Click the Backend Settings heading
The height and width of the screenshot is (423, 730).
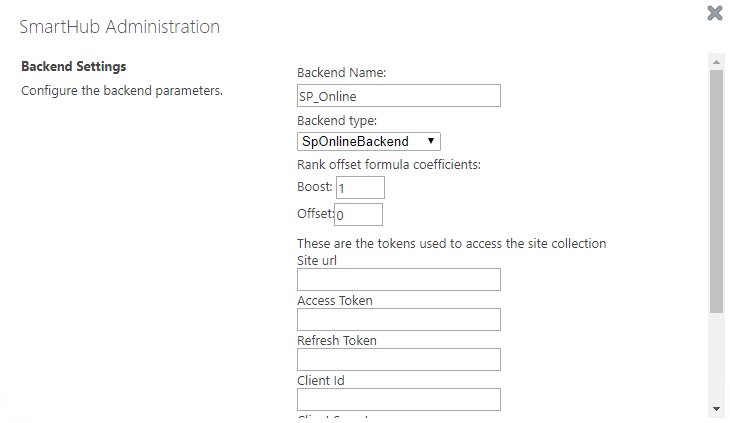click(x=73, y=67)
